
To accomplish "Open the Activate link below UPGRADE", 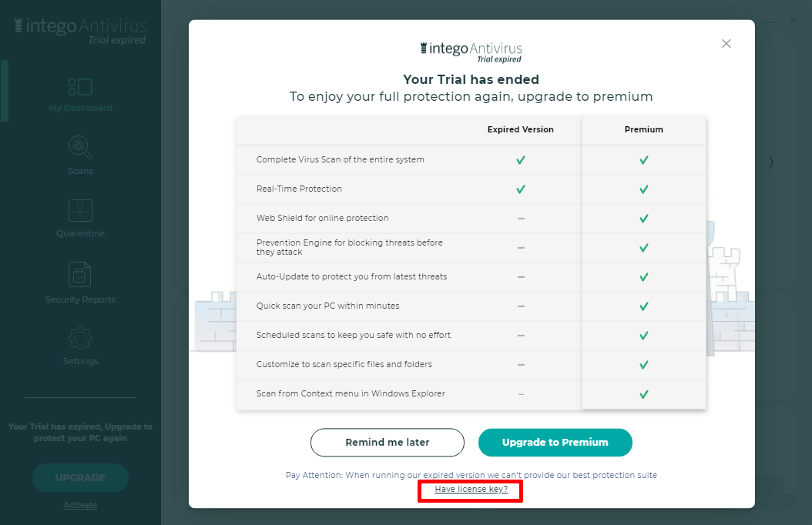I will tap(80, 505).
